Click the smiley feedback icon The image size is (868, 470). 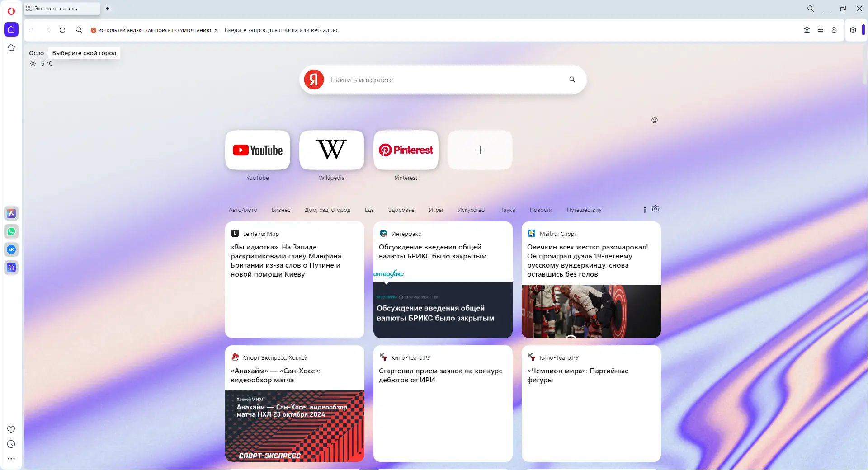tap(655, 120)
